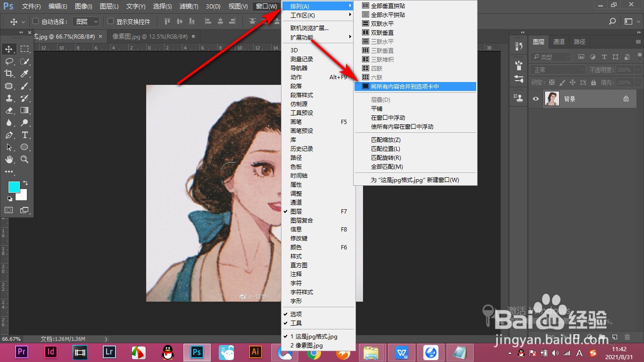Reset default foreground/background colors
Image resolution: width=644 pixels, height=362 pixels.
tap(10, 199)
